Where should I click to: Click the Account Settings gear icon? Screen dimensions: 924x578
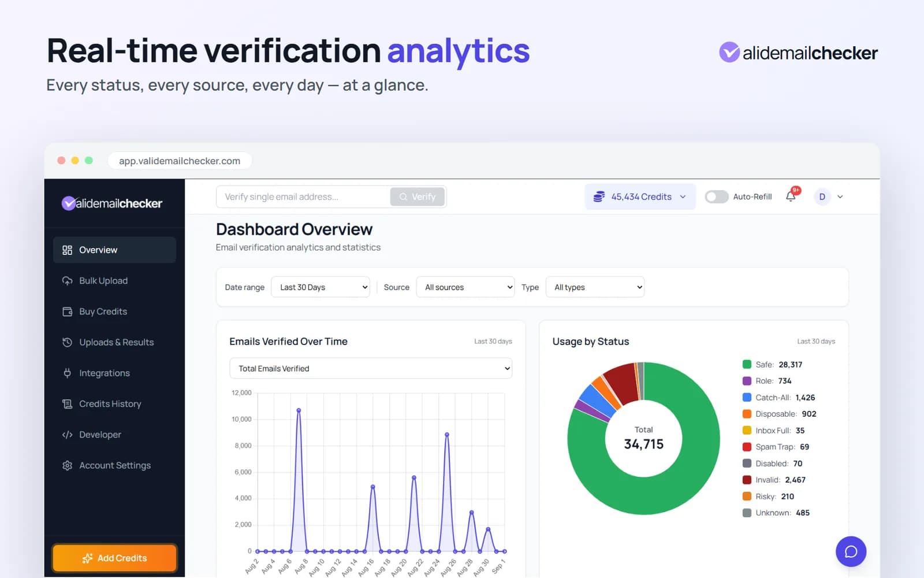pos(67,465)
